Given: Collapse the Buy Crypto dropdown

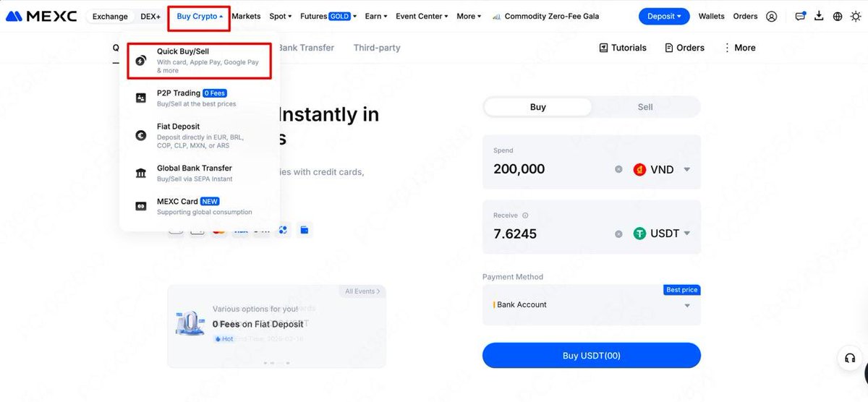Looking at the screenshot, I should click(x=200, y=16).
